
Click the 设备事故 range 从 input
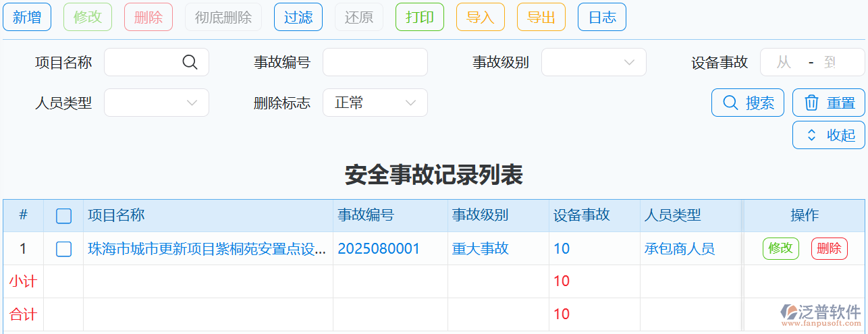[x=784, y=62]
